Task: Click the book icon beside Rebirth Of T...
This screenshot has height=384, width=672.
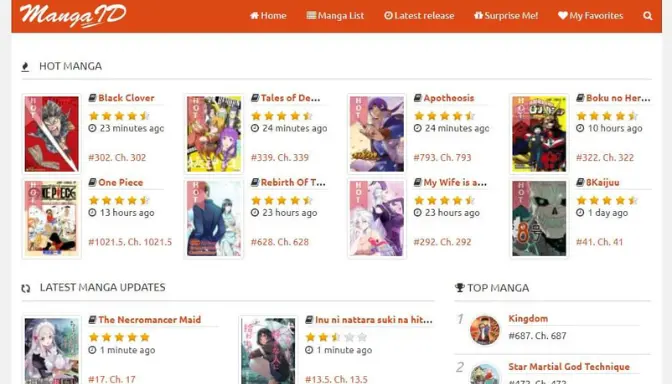Action: (x=255, y=182)
